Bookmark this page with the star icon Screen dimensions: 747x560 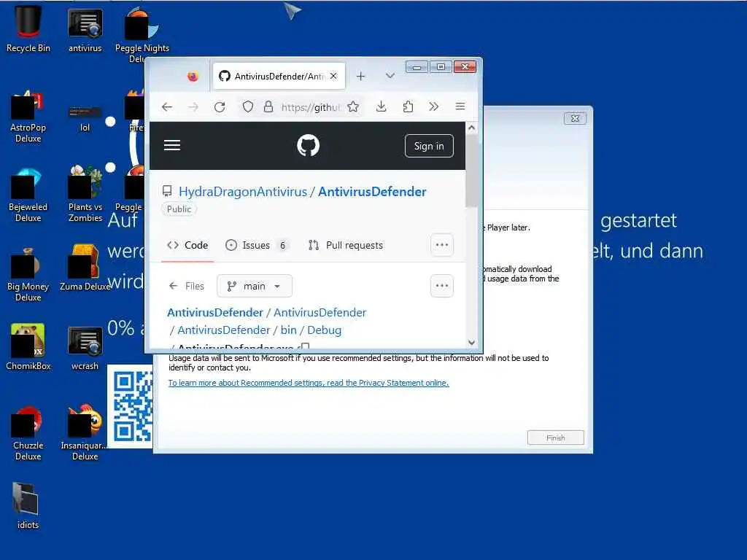coord(353,106)
